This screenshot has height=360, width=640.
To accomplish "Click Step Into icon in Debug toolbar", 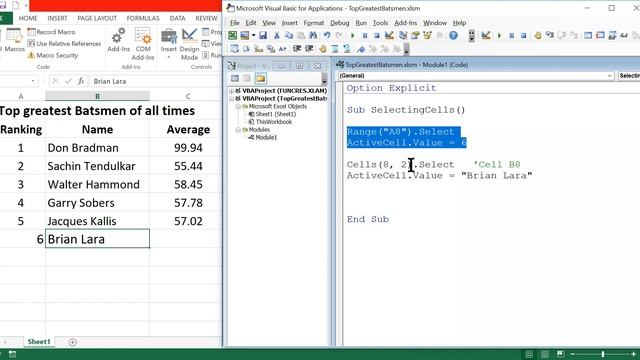I will pos(550,36).
